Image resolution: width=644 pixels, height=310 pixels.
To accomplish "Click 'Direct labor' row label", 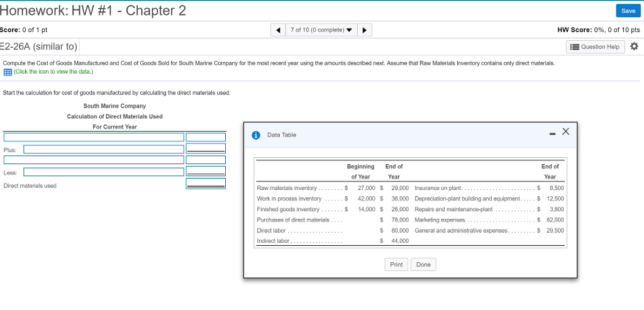I will tap(272, 231).
